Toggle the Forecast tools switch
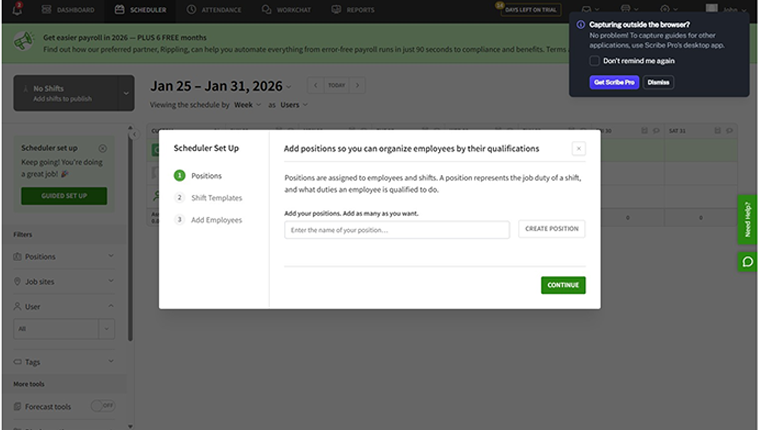 (102, 406)
